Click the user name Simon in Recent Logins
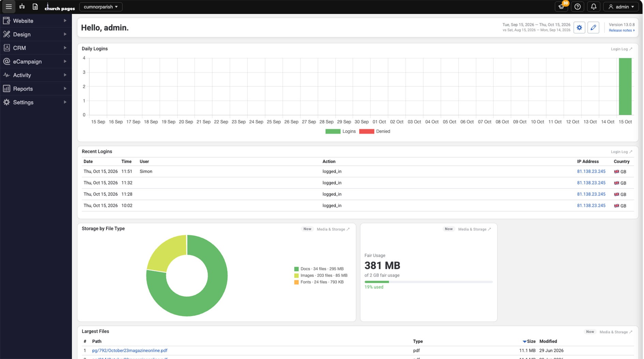Viewport: 644px width, 359px height. [146, 171]
